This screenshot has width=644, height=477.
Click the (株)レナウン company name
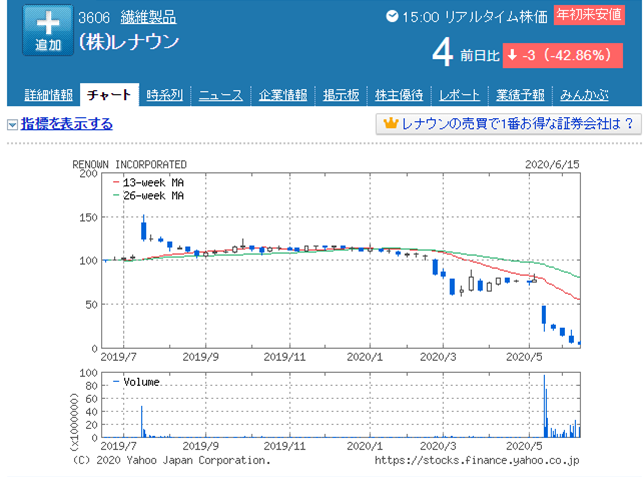click(129, 42)
